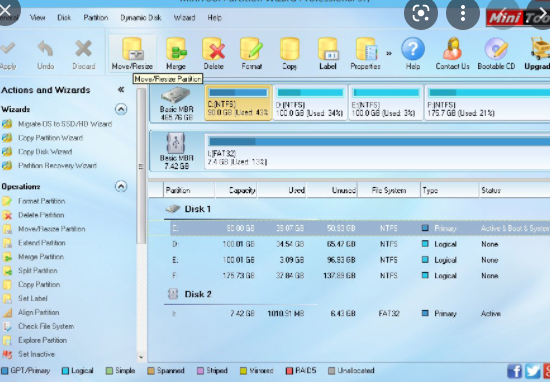Click the Contact Us icon

coord(452,53)
